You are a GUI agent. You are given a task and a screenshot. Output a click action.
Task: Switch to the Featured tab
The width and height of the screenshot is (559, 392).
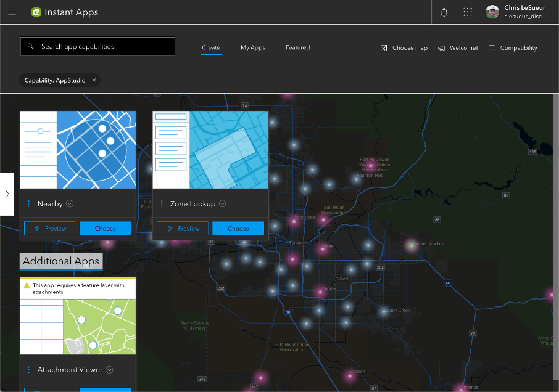tap(297, 47)
